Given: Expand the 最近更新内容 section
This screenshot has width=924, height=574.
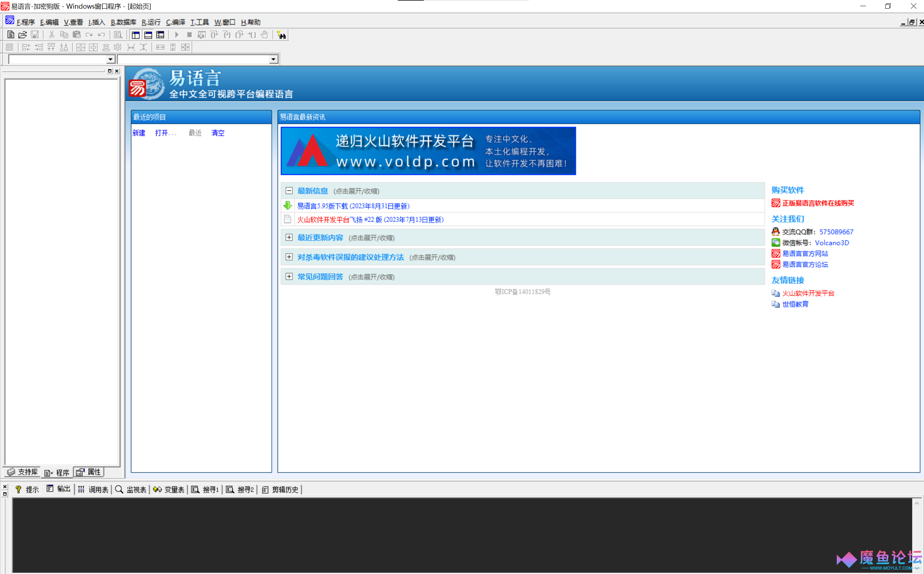Looking at the screenshot, I should pyautogui.click(x=289, y=237).
